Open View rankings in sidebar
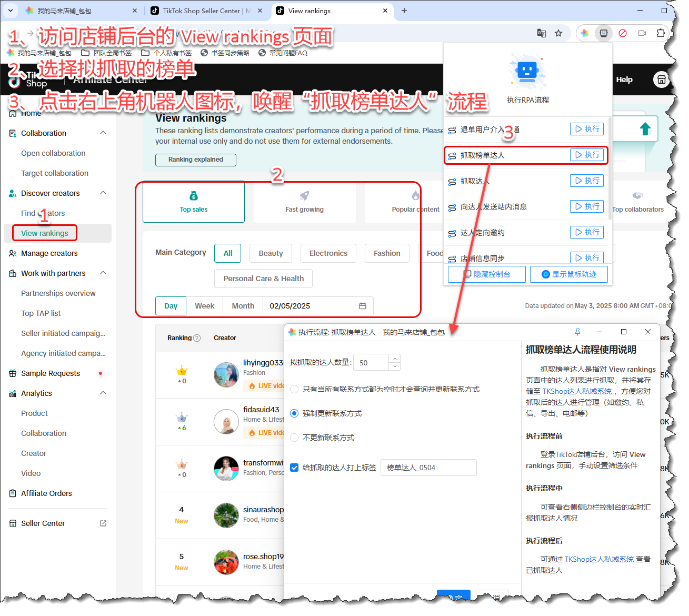 click(45, 233)
